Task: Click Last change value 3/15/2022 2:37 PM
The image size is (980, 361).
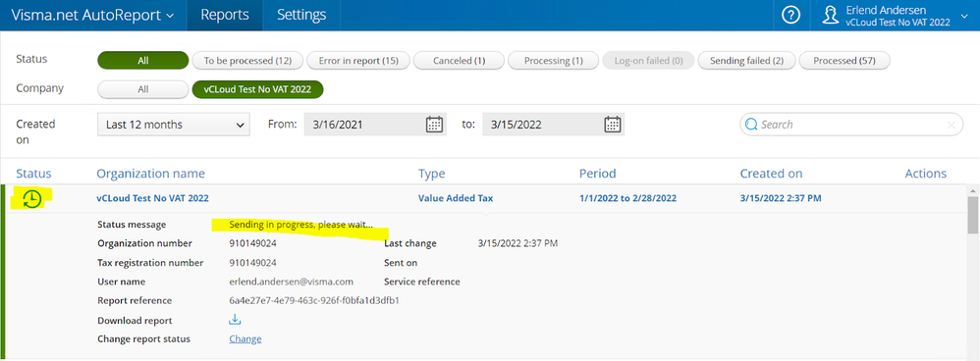Action: click(x=517, y=243)
